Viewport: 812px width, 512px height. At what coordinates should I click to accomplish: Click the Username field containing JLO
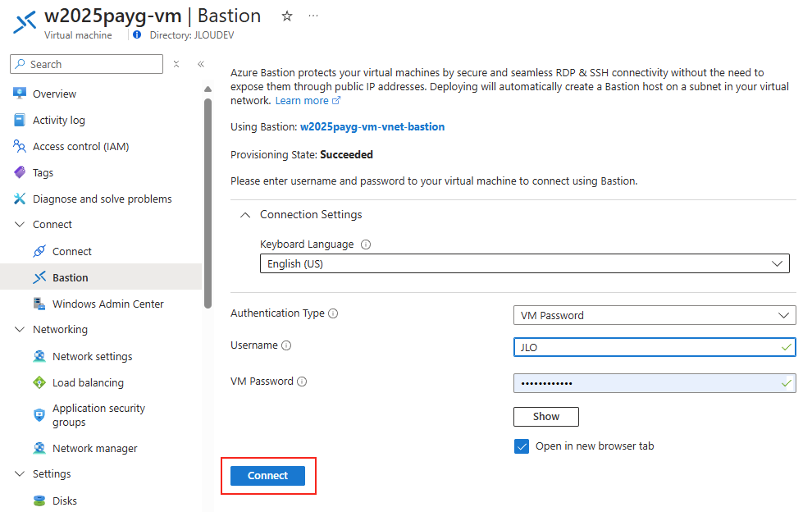(655, 347)
